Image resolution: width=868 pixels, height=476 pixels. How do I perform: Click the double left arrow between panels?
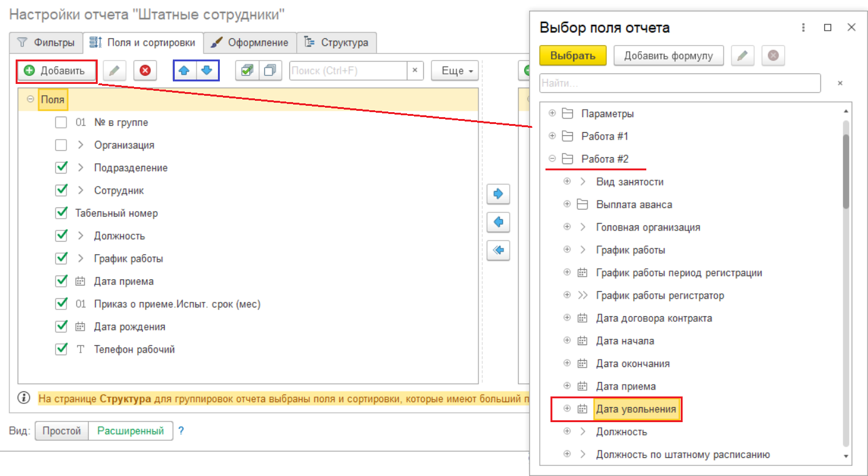tap(499, 250)
